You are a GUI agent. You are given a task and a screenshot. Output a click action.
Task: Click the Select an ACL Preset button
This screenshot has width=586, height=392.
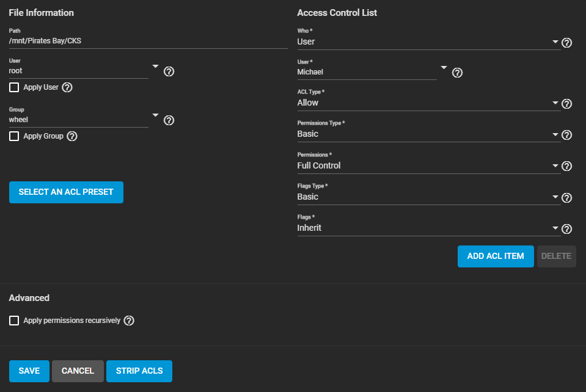pos(66,192)
